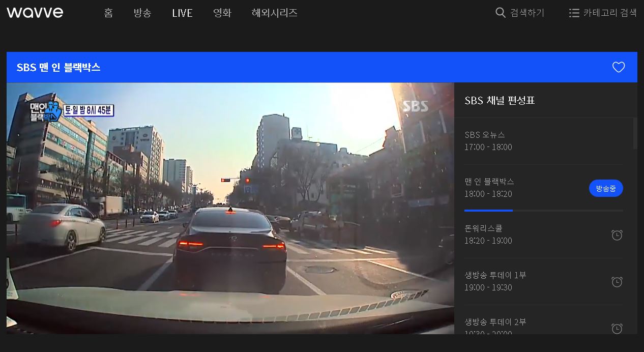
Task: Set alarm for 생방송 투데이 2부
Action: pos(617,329)
